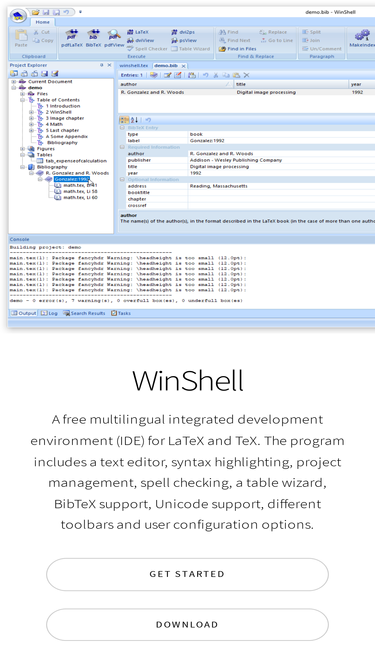Image resolution: width=375 pixels, height=667 pixels.
Task: Click the Replace button in ribbon
Action: (x=273, y=32)
